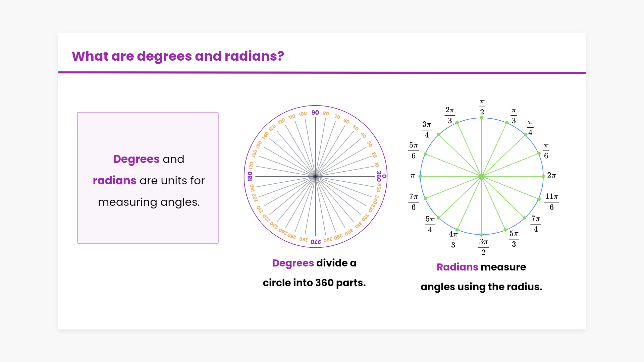The height and width of the screenshot is (362, 644).
Task: Click the 270 label on the degree circle
Action: 316,241
